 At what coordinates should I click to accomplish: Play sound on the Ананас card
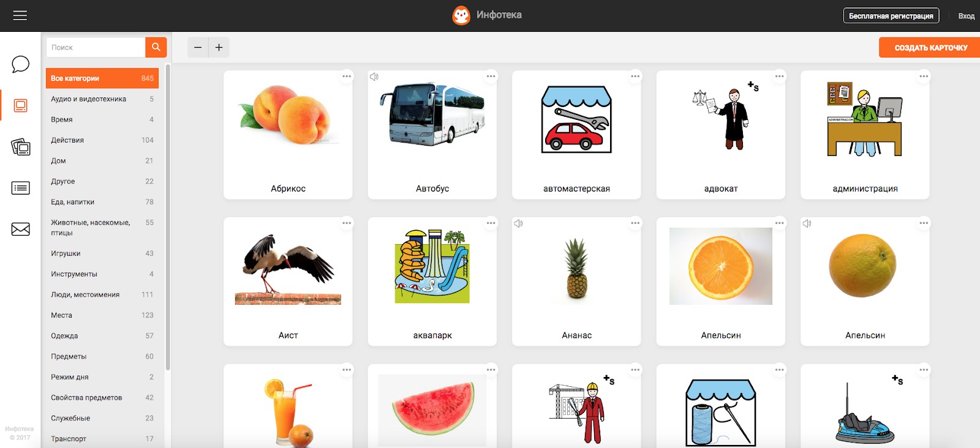tap(518, 223)
